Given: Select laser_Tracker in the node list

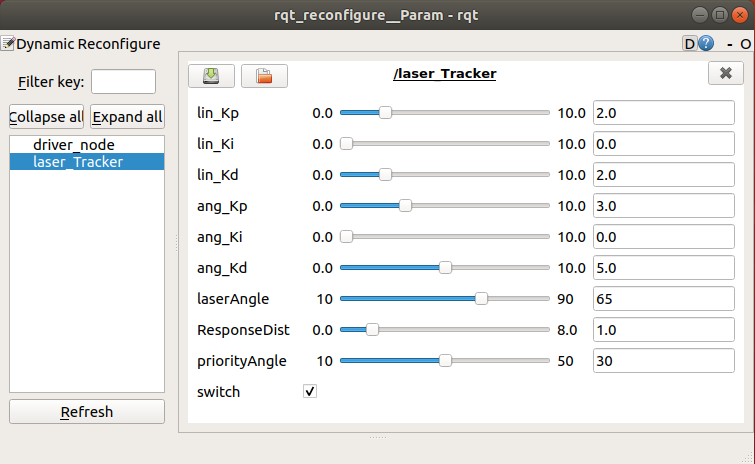Looking at the screenshot, I should coord(87,162).
